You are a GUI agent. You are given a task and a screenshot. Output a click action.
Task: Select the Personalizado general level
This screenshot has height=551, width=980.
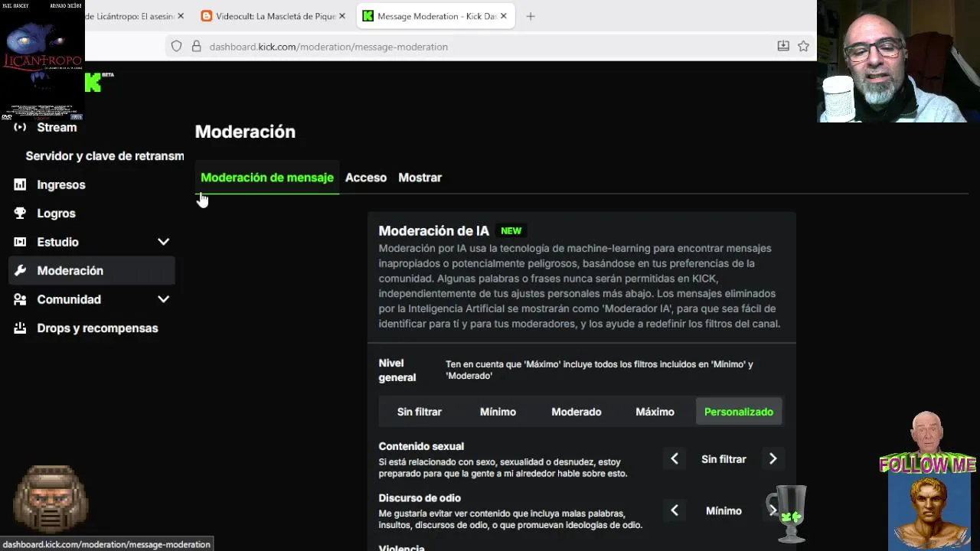[739, 412]
